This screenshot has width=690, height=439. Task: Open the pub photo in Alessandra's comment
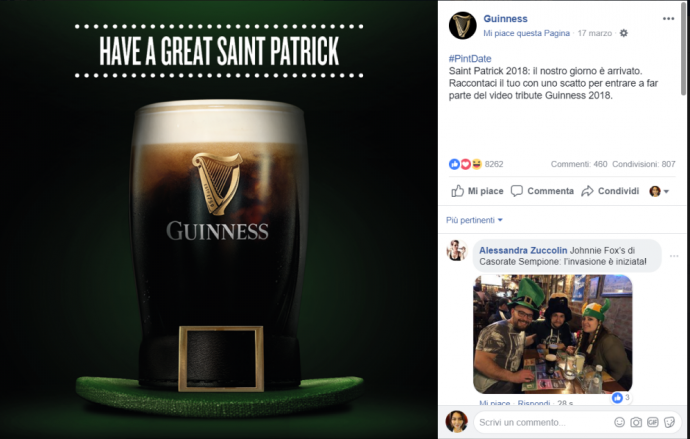point(553,334)
